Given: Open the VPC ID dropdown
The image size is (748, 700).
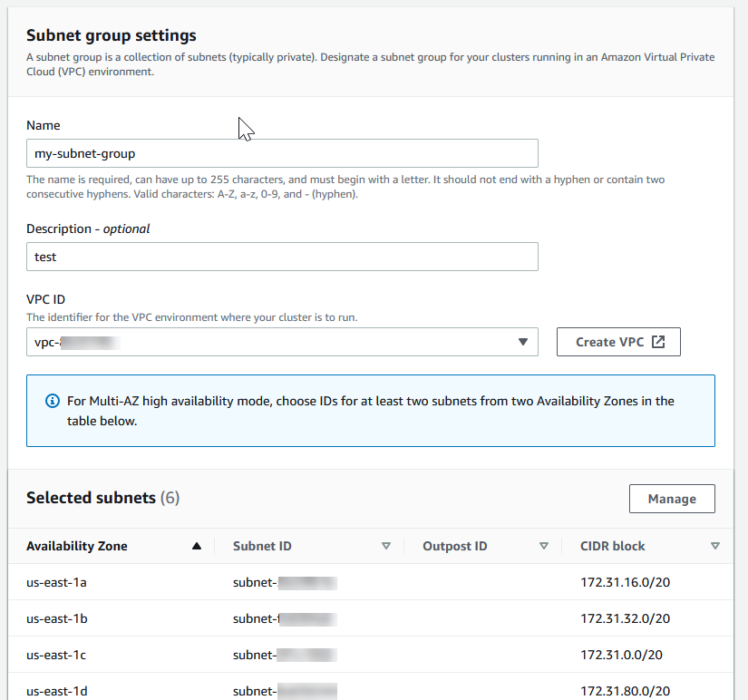Looking at the screenshot, I should point(282,342).
